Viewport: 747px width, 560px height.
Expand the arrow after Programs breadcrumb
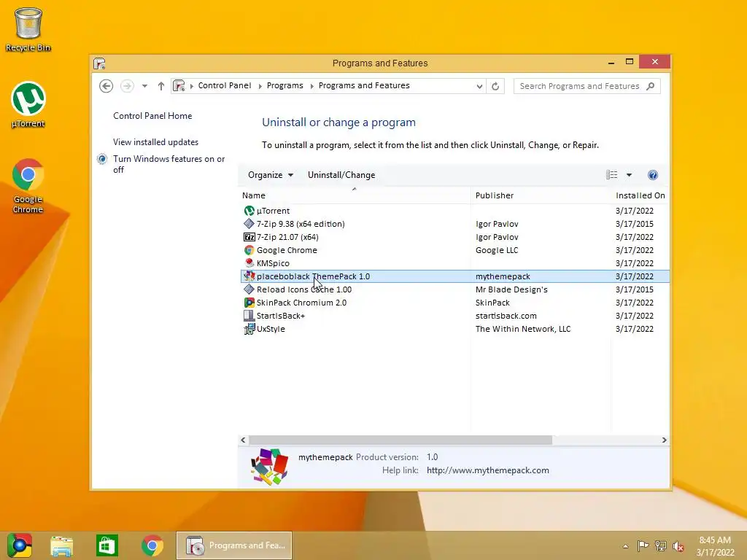(x=312, y=86)
